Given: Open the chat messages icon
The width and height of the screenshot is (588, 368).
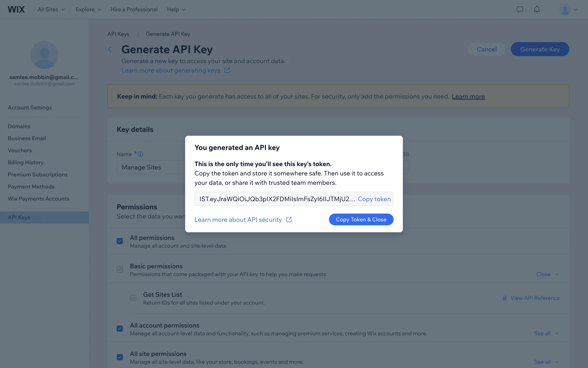Looking at the screenshot, I should pos(520,10).
